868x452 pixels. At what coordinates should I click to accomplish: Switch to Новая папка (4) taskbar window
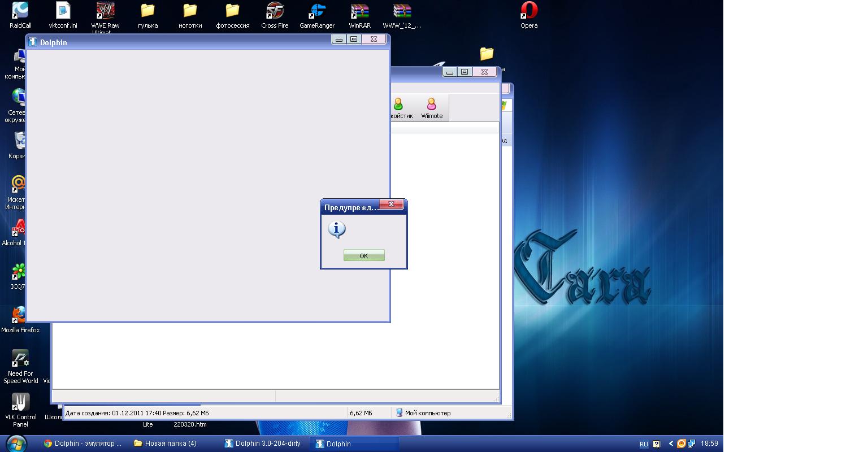[165, 444]
